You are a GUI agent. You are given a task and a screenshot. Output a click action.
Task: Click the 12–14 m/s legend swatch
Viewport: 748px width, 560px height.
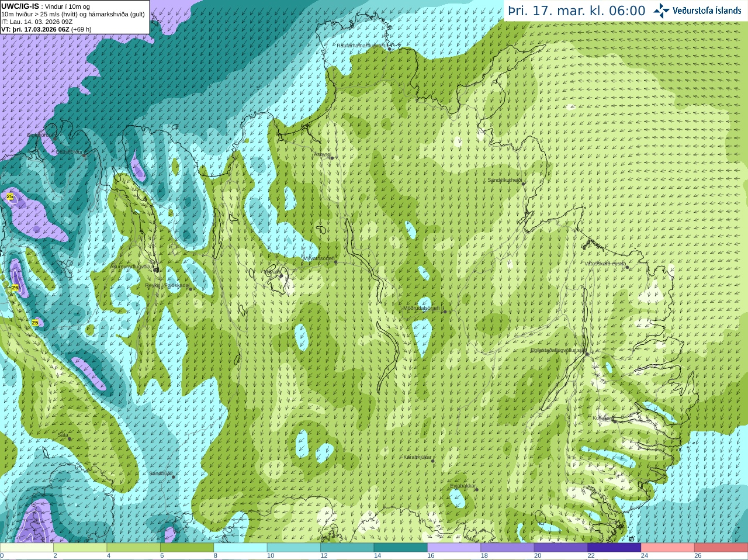pos(347,548)
